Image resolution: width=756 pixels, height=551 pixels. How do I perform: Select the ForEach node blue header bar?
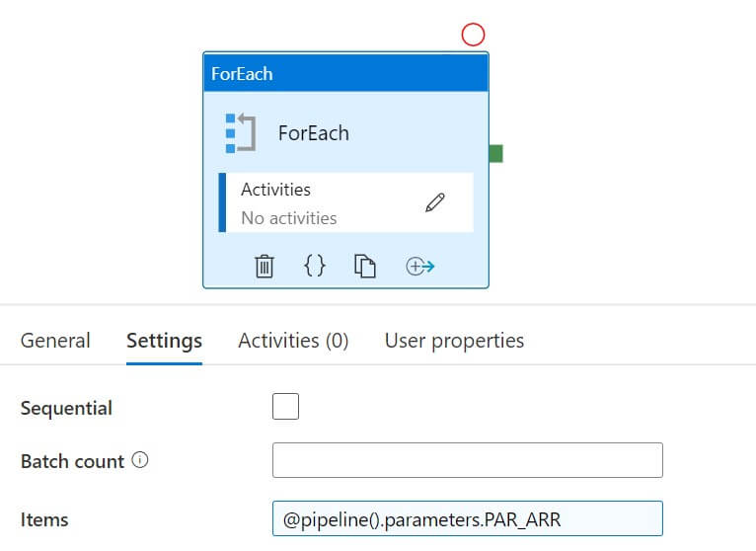[x=345, y=73]
